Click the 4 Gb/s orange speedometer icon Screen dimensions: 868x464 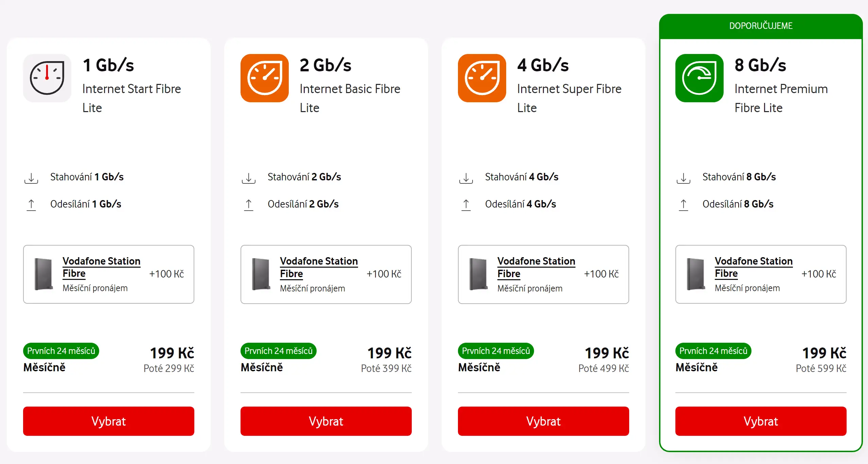482,78
